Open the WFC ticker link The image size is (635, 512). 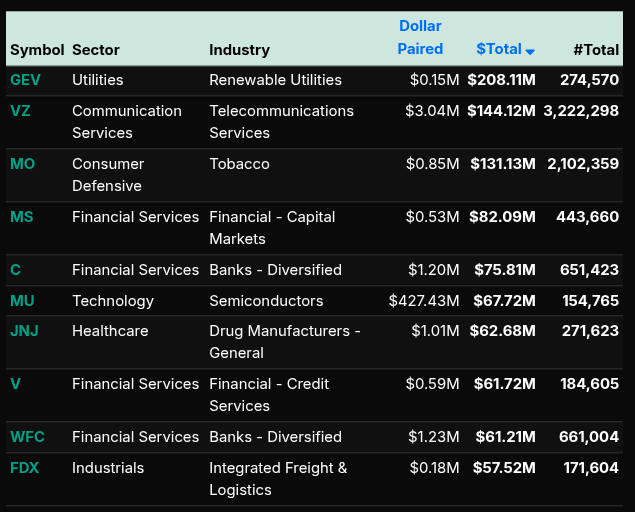27,437
